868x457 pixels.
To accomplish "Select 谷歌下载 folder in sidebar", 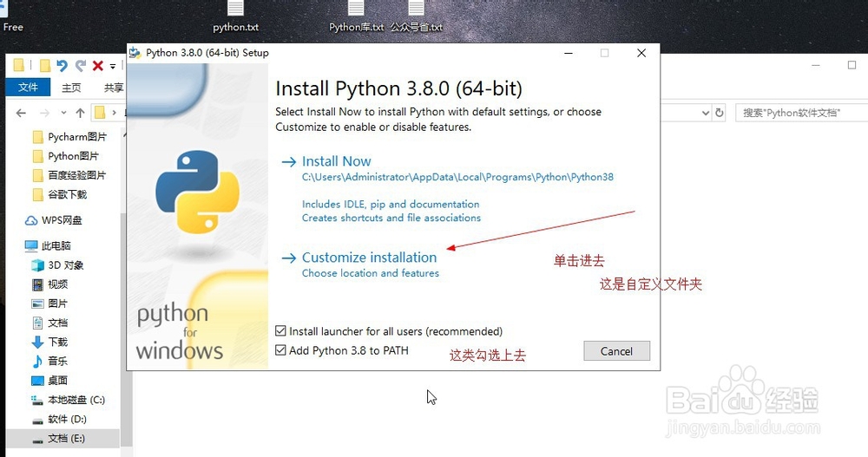I will 60,195.
